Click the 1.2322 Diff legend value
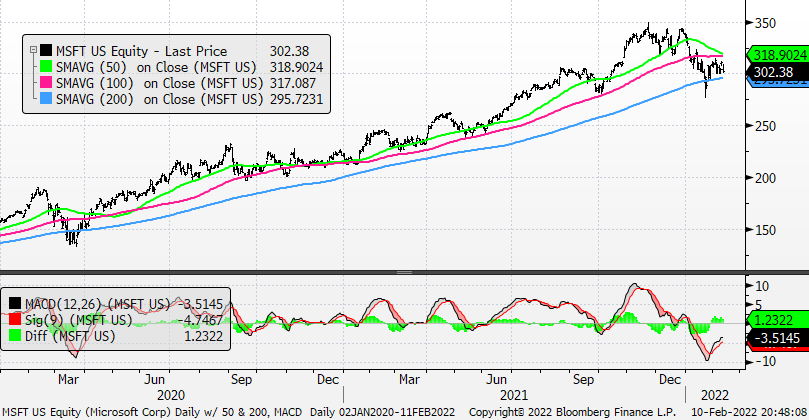 [202, 336]
